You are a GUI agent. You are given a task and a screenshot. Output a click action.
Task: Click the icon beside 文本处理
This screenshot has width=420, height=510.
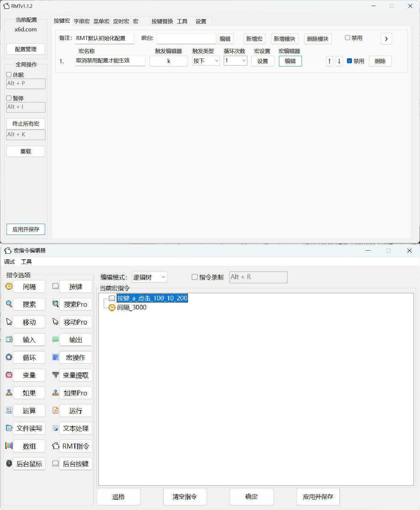55,428
